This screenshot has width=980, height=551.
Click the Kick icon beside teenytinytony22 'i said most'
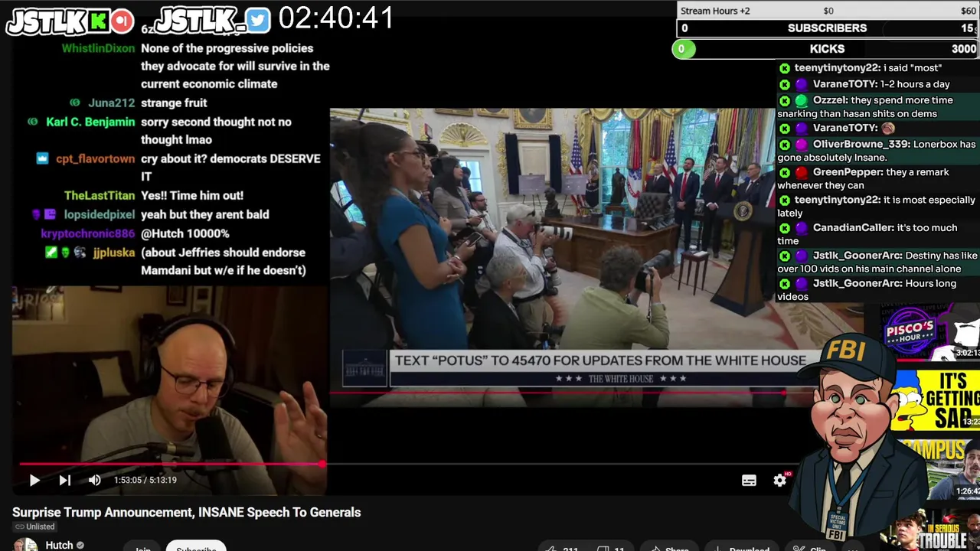[x=785, y=68]
